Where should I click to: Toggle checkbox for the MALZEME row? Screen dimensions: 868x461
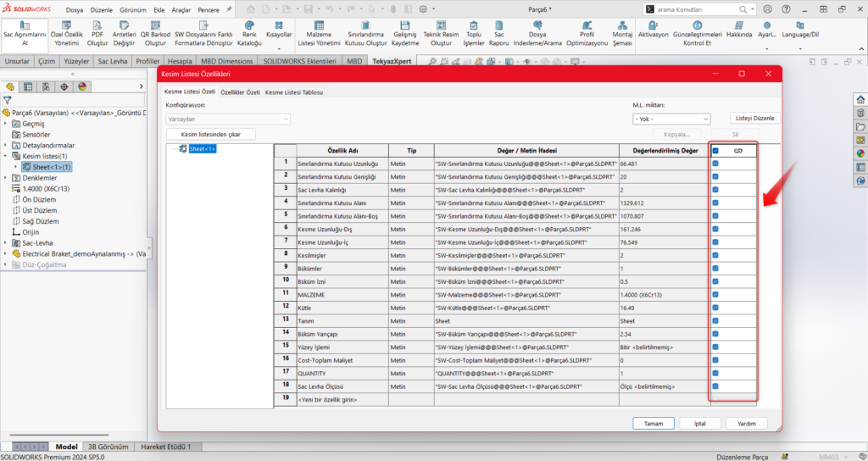(x=715, y=294)
